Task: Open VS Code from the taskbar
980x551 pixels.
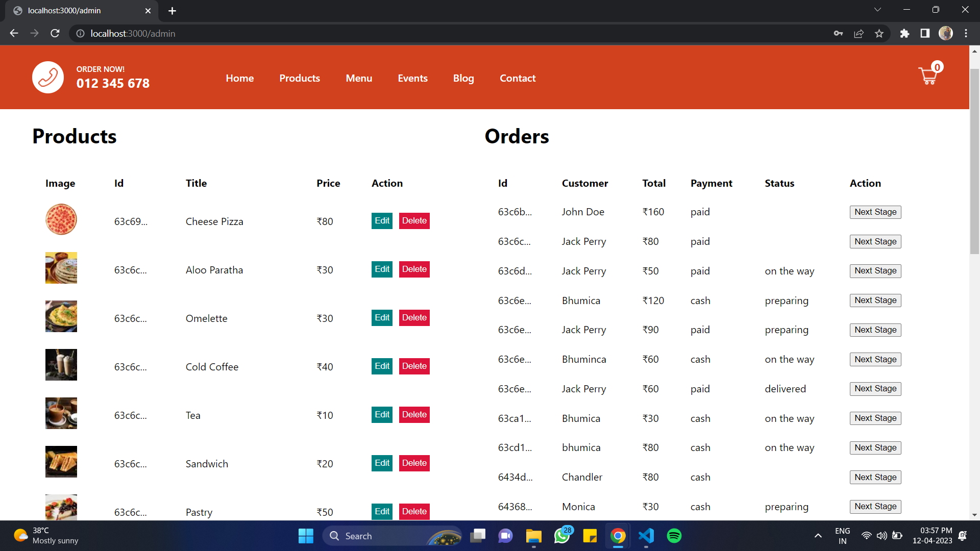Action: click(x=646, y=536)
